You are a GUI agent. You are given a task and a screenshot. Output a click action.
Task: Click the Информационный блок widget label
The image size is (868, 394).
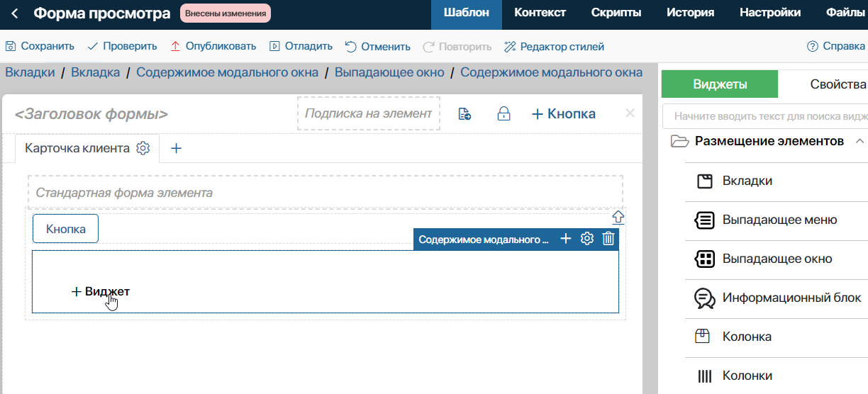[x=792, y=298]
